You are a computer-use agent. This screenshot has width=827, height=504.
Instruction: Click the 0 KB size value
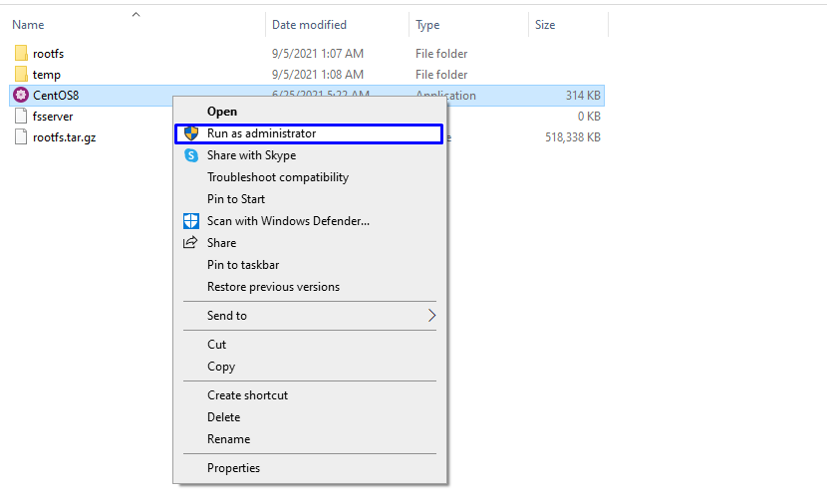pos(589,117)
